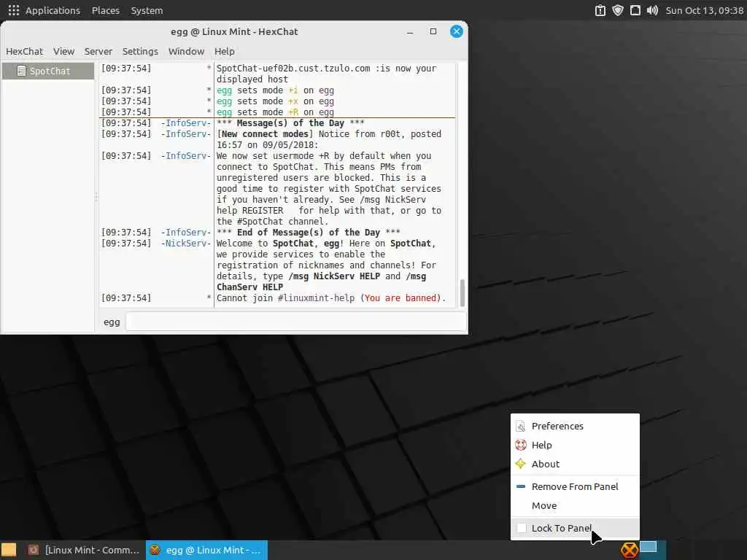
Task: Click the Preferences menu entry icon
Action: (x=521, y=426)
